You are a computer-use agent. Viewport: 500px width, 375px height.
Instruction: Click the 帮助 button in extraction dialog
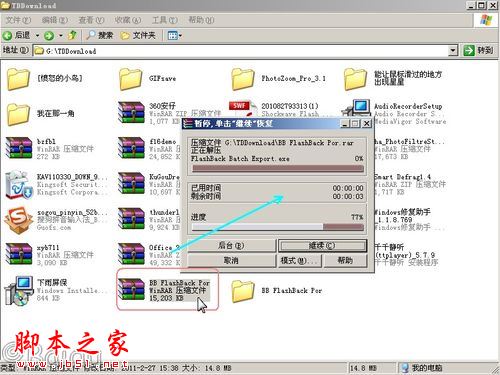coord(345,261)
